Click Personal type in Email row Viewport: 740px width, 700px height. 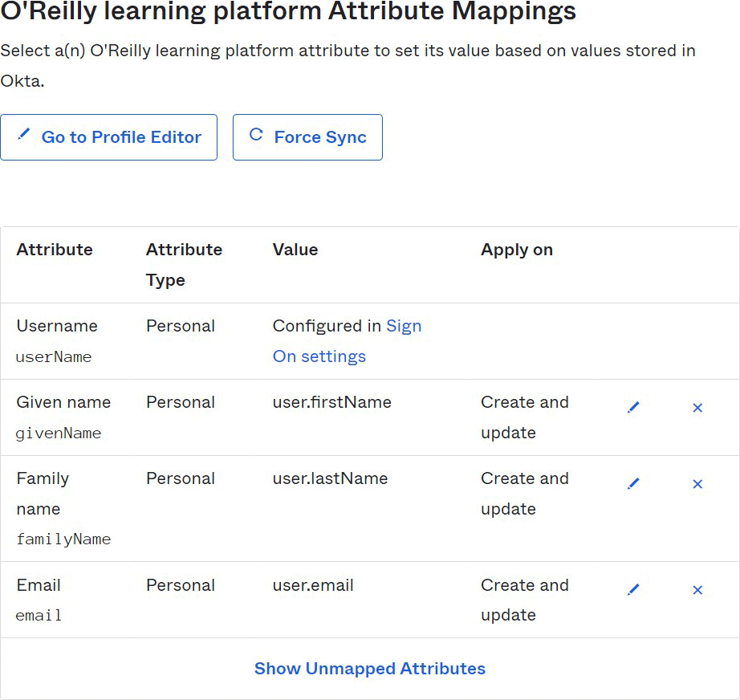[181, 585]
